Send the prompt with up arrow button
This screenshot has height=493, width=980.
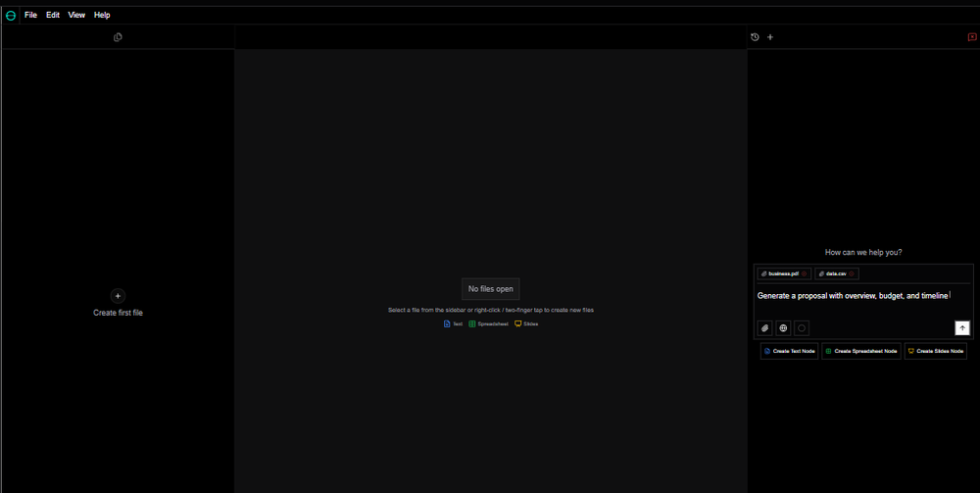962,328
